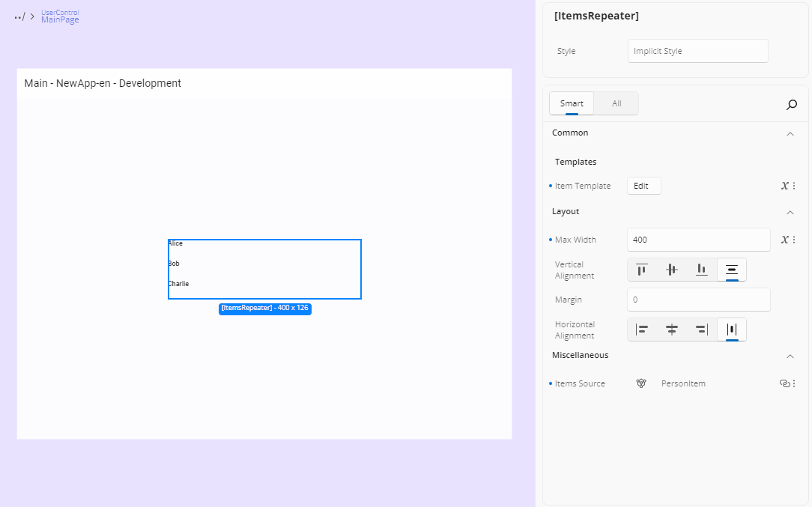Click the search icon in the properties panel

pos(791,105)
